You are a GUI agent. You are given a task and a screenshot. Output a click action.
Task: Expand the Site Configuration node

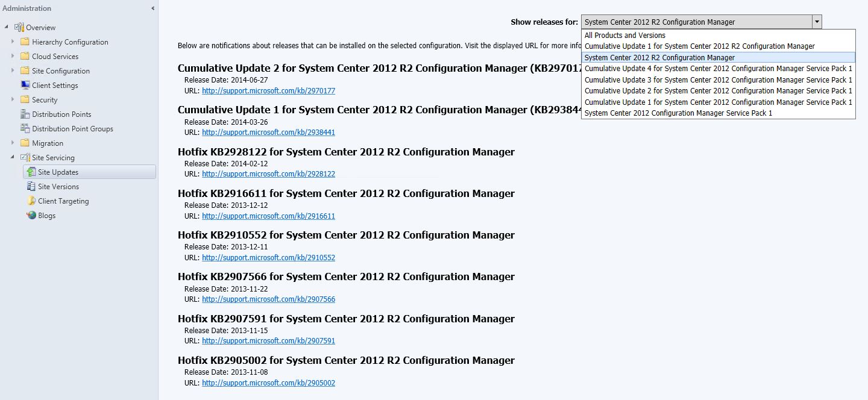point(13,70)
